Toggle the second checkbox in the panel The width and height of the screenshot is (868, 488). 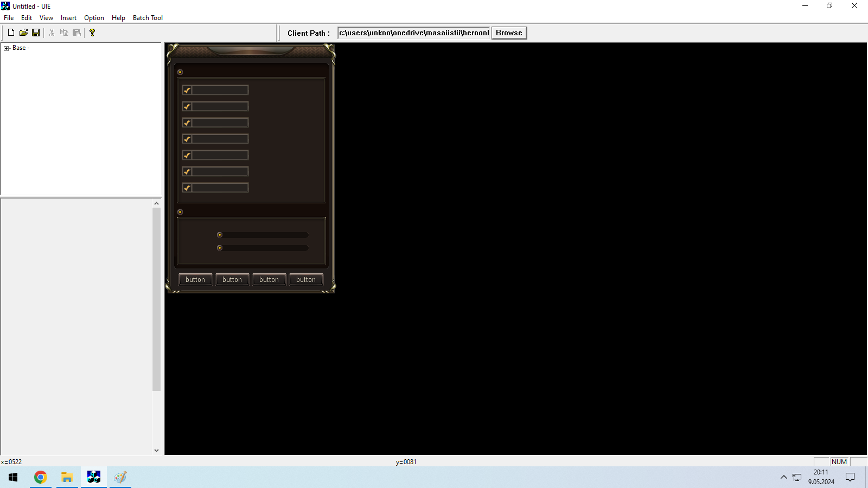pyautogui.click(x=187, y=106)
